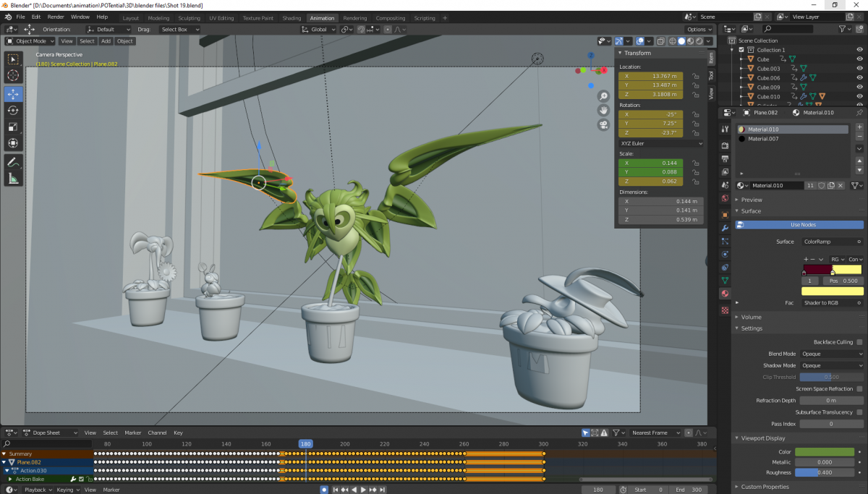Click the viewport Options button

(x=699, y=30)
